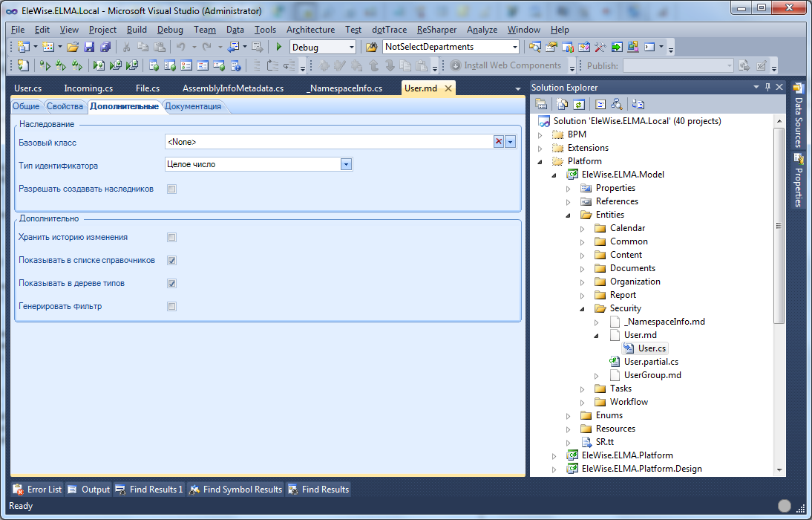
Task: Switch to the Свойства tab
Action: pos(65,106)
